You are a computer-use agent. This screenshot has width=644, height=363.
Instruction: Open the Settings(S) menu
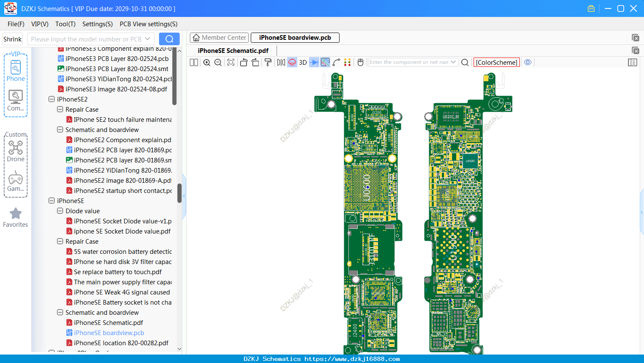pyautogui.click(x=98, y=24)
